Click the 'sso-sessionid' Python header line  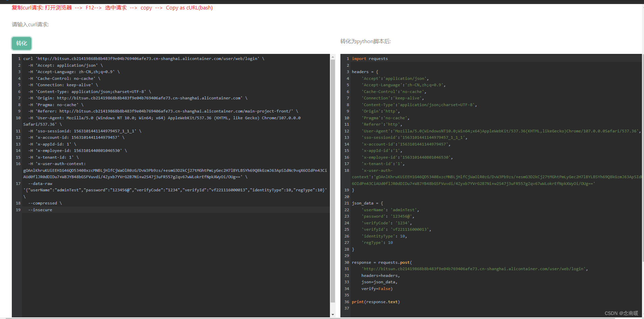[x=414, y=137]
